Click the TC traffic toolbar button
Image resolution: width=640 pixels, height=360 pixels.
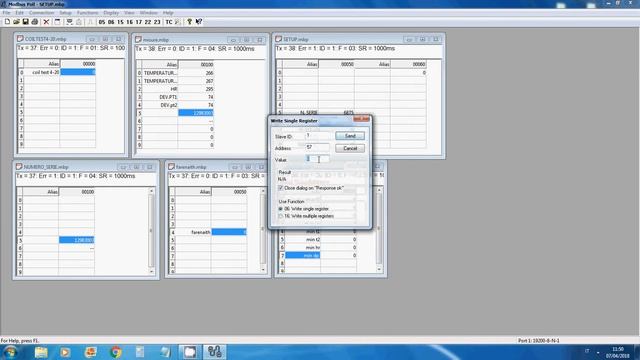click(169, 22)
